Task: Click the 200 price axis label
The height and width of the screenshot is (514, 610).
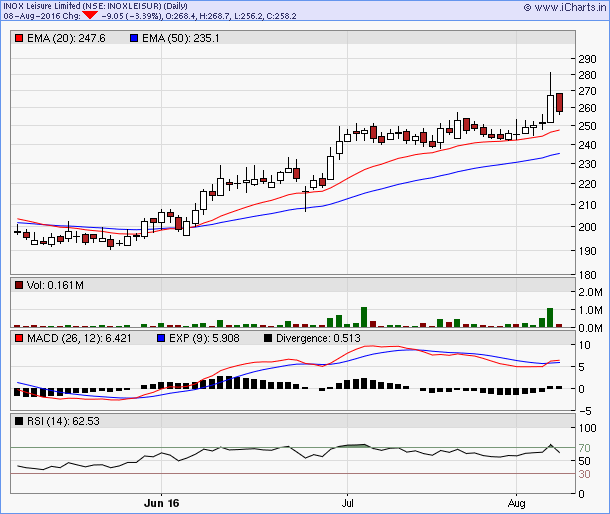Action: tap(587, 227)
